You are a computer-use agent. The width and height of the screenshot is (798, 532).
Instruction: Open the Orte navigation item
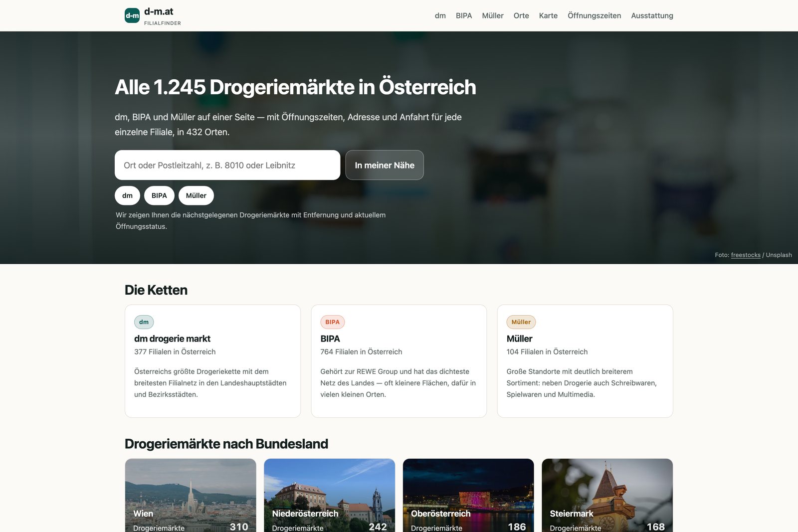521,15
